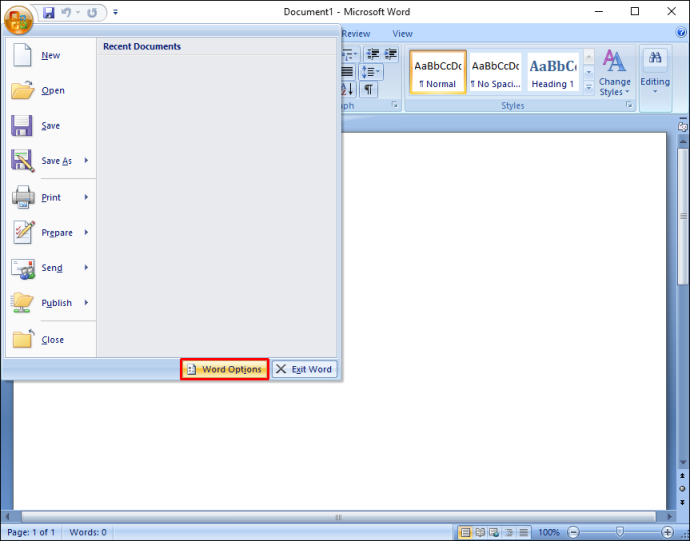Open Microsoft Office Word Help icon
Viewport: 690px width, 541px height.
click(x=681, y=33)
